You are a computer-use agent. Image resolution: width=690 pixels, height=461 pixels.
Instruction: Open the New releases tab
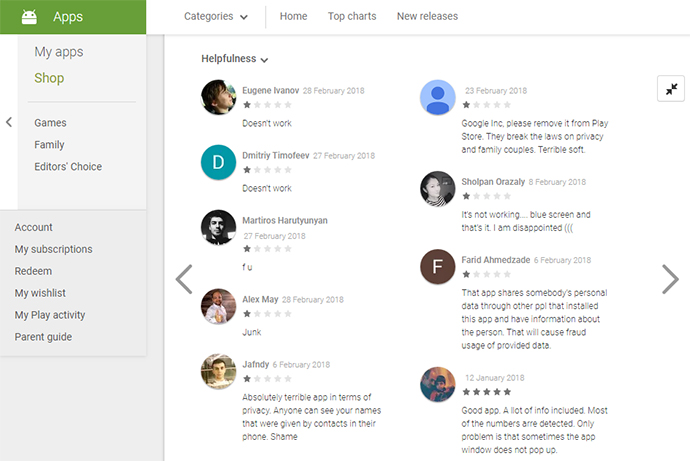coord(427,16)
